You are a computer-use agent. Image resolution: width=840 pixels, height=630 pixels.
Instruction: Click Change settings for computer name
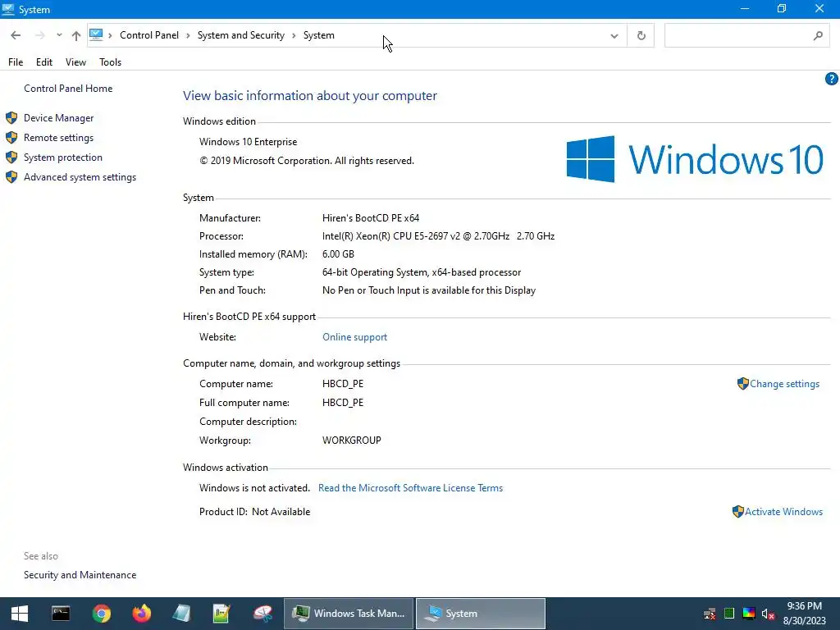pyautogui.click(x=784, y=384)
